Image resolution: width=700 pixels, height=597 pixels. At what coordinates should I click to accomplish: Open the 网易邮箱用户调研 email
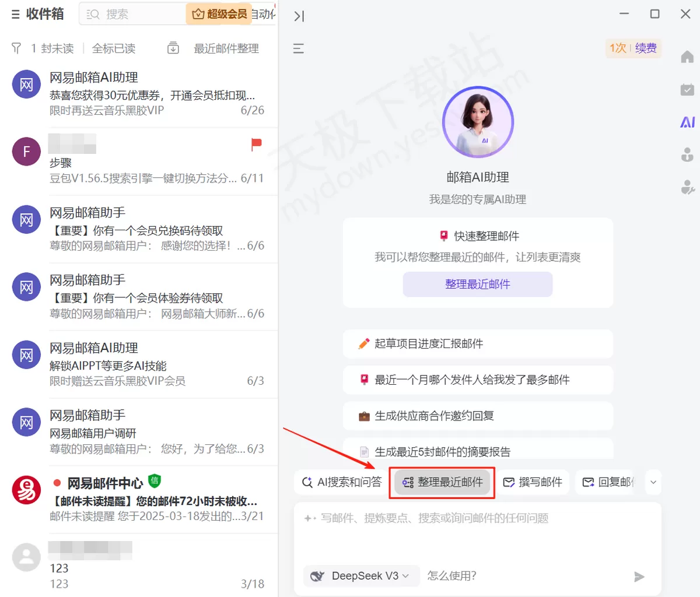tap(139, 432)
